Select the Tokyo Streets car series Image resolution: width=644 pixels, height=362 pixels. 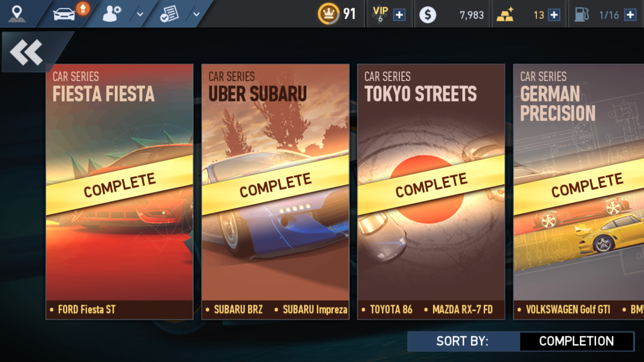click(431, 192)
